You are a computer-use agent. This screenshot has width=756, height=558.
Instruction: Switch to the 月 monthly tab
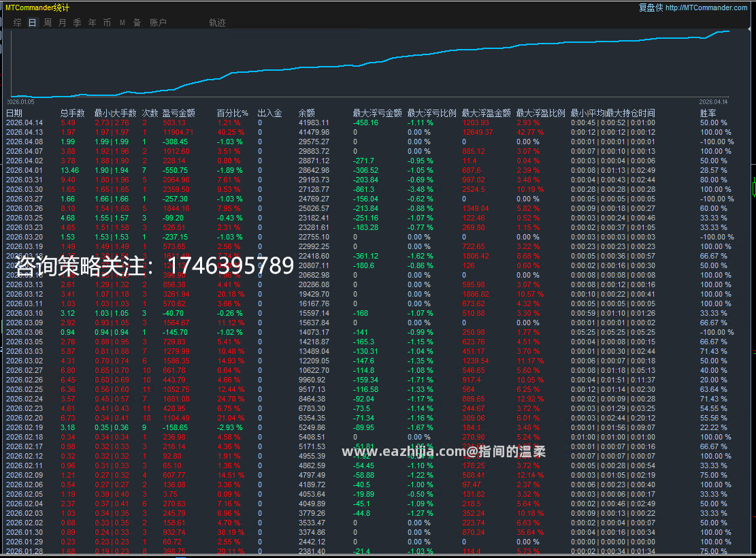click(x=62, y=22)
